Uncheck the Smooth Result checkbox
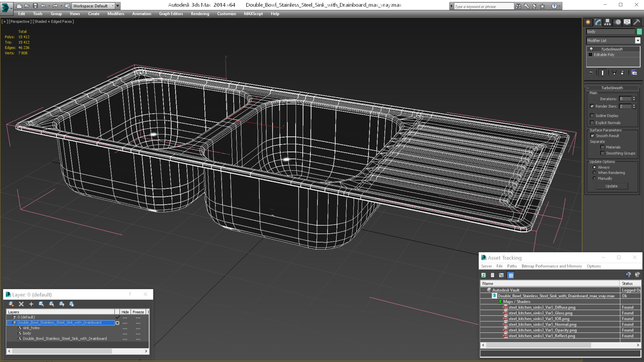The image size is (644, 362). [592, 136]
